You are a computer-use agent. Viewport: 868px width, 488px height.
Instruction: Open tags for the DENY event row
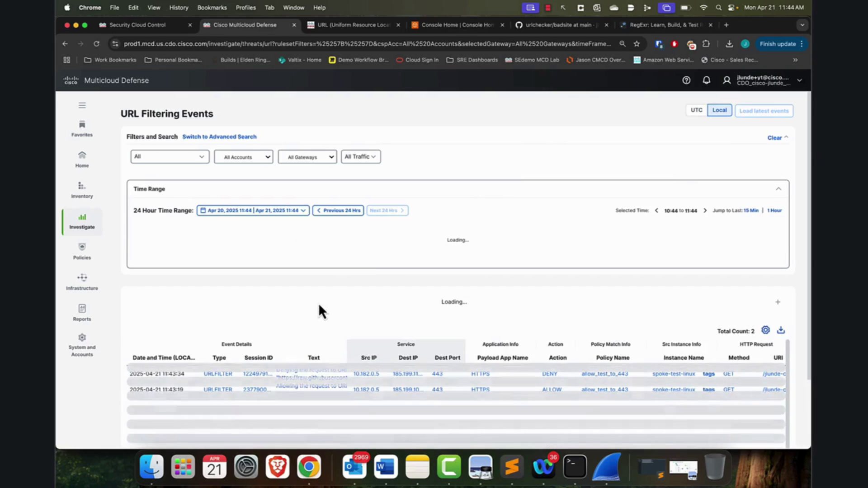[708, 374]
